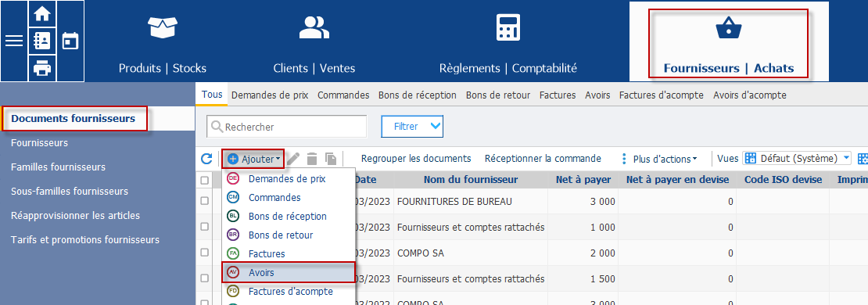Click into the Rechercher search field
This screenshot has height=305, width=868.
[x=287, y=127]
